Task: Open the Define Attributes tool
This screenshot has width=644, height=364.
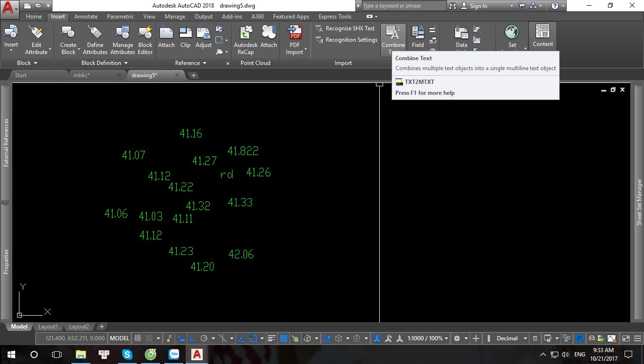Action: 95,40
